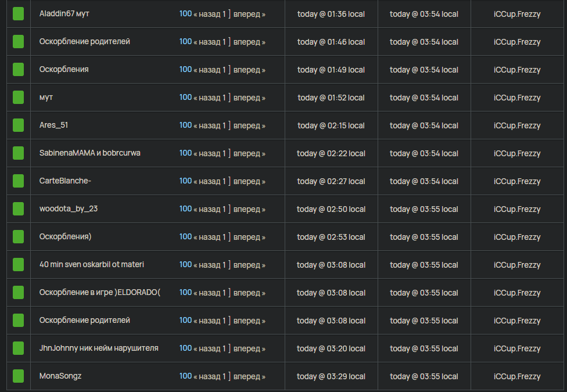This screenshot has width=567, height=392.
Task: Open iCCup.Frezzy profile in Ares_51 row
Action: [517, 125]
